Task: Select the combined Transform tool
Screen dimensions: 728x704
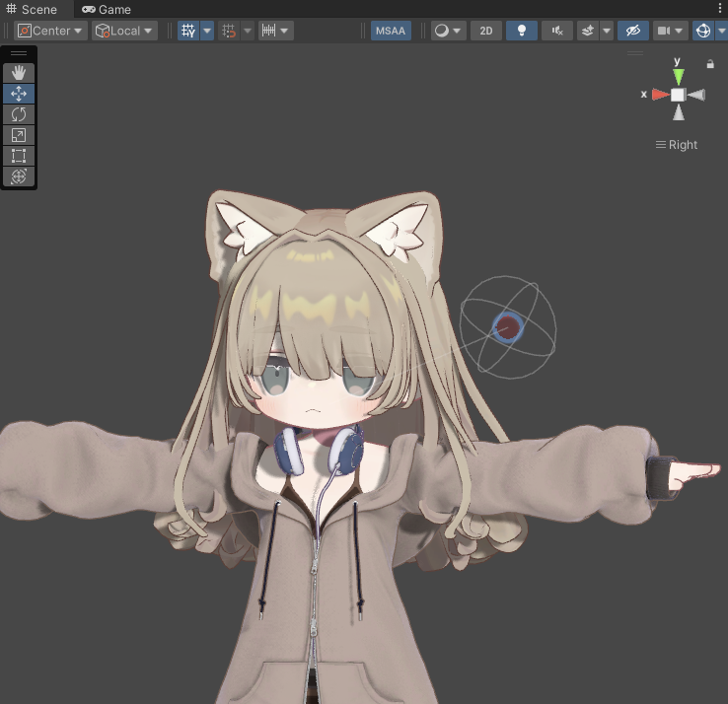Action: [x=19, y=176]
